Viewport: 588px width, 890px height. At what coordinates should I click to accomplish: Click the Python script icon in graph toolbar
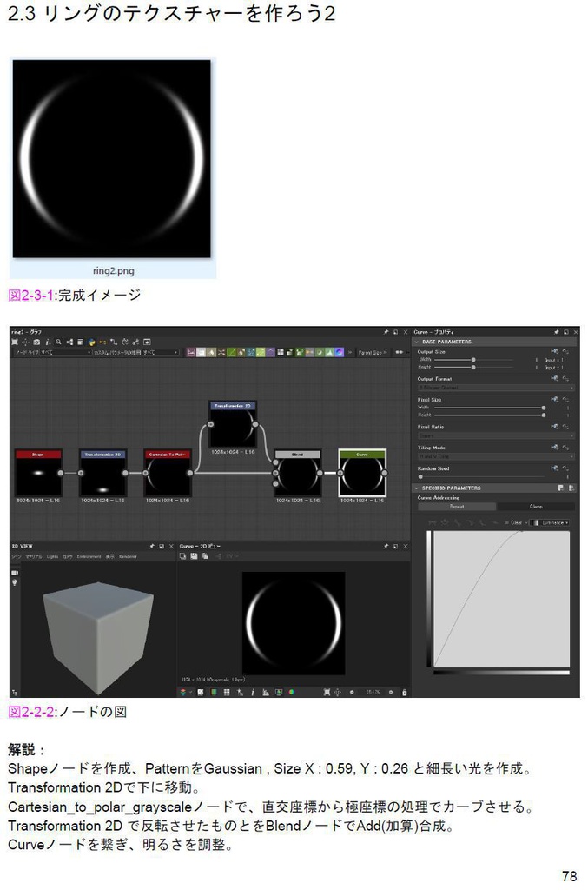92,342
